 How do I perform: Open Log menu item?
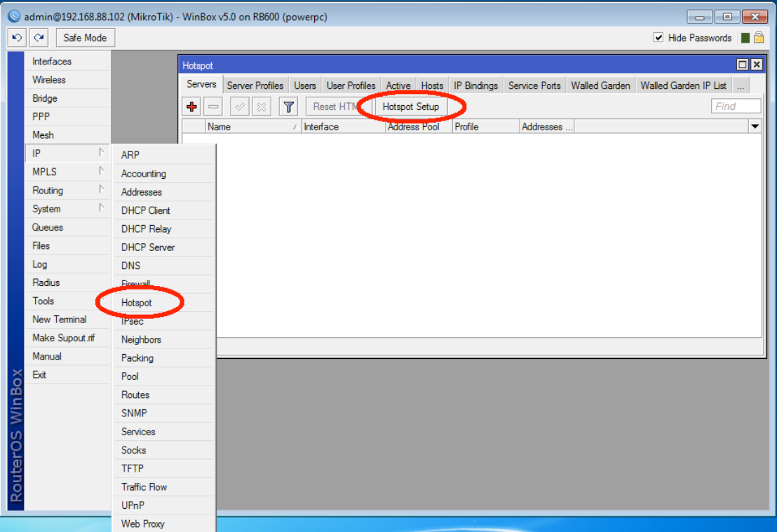(67, 264)
